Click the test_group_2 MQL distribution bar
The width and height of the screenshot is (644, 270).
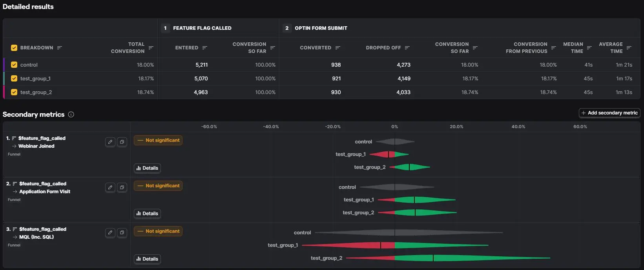pos(448,258)
